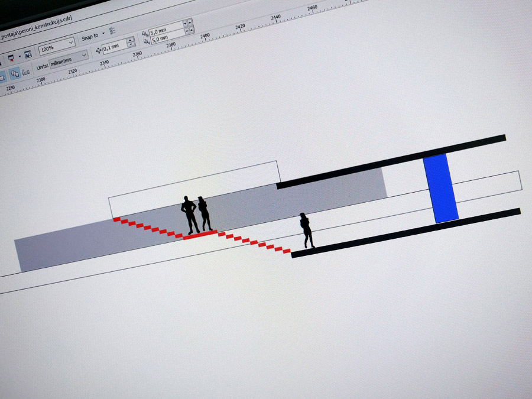Expand the Units millimeters dropdown
Viewport: 532px width, 399px height.
(83, 55)
